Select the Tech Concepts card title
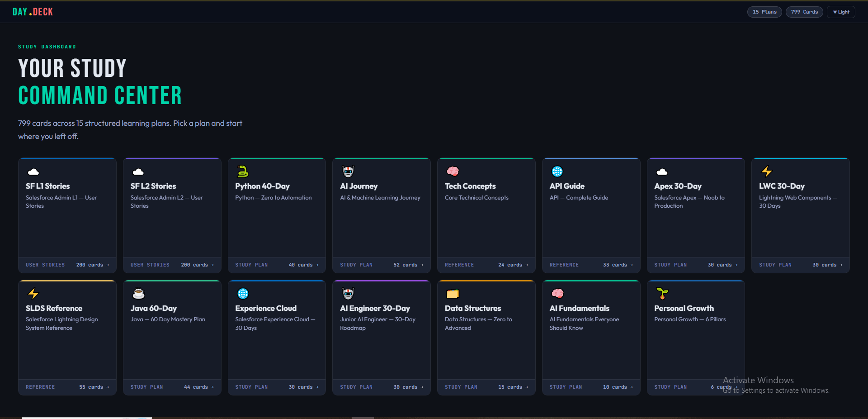This screenshot has height=419, width=868. click(x=470, y=186)
